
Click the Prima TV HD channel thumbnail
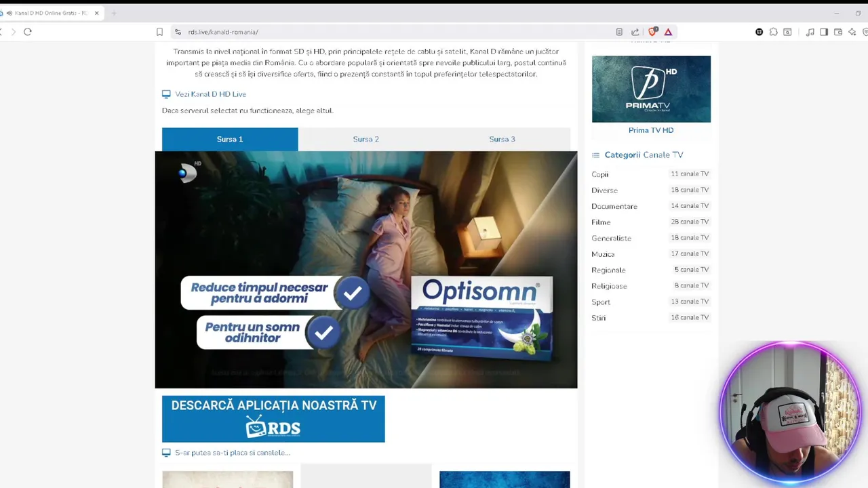coord(651,89)
